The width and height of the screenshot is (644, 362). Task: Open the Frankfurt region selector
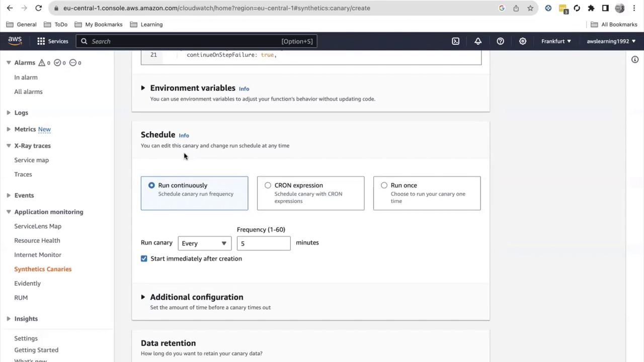point(556,41)
